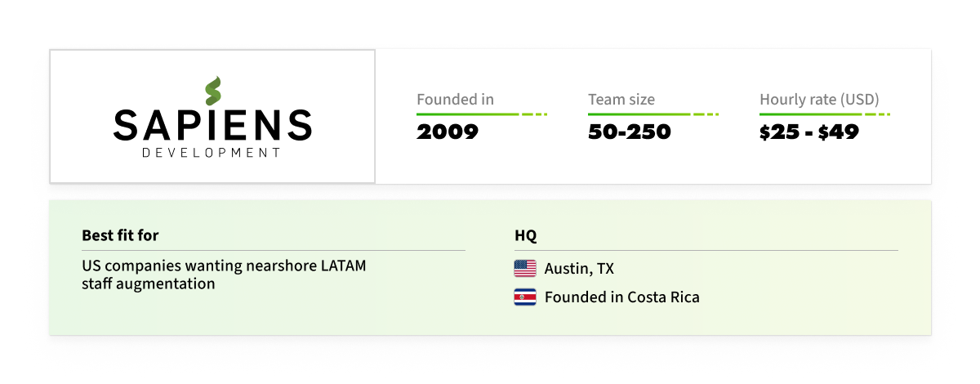Click the 2009 founding year value
The width and height of the screenshot is (980, 384).
(448, 132)
